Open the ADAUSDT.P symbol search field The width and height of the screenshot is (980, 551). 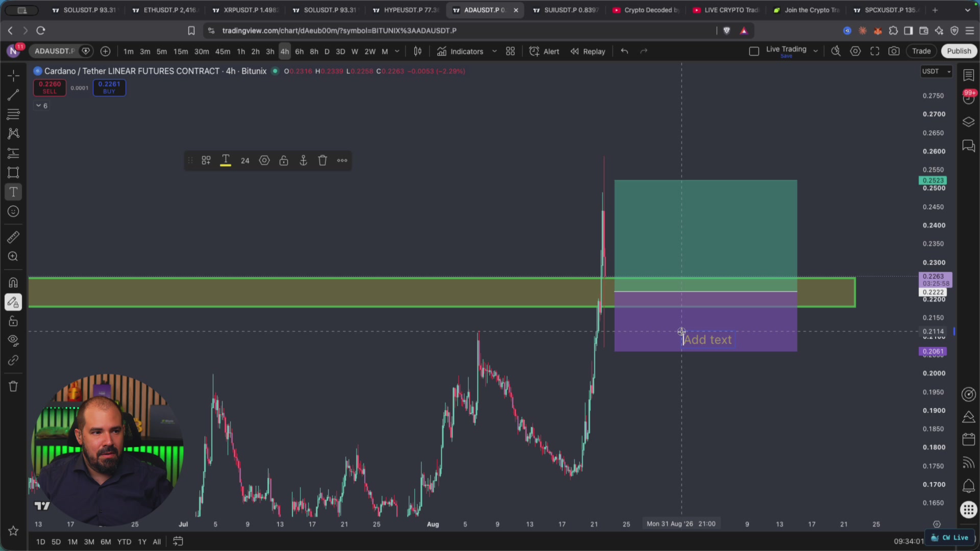(54, 51)
